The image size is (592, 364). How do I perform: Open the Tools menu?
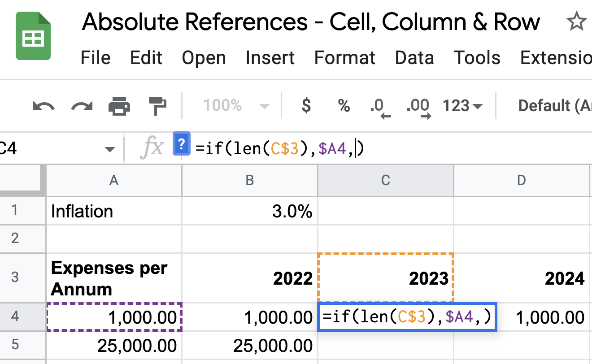click(x=477, y=57)
